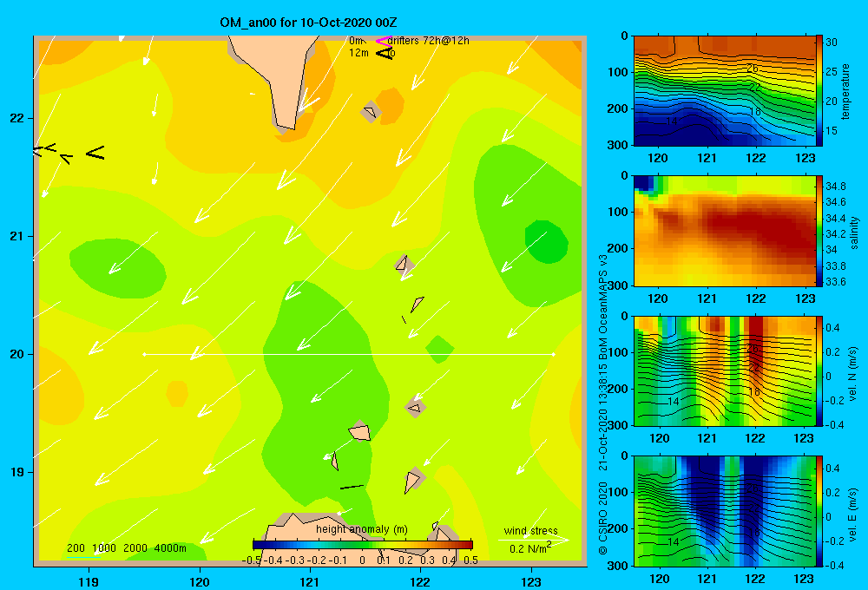Viewport: 868px width, 590px height.
Task: Click the '1000' depth contour label
Action: tap(104, 548)
